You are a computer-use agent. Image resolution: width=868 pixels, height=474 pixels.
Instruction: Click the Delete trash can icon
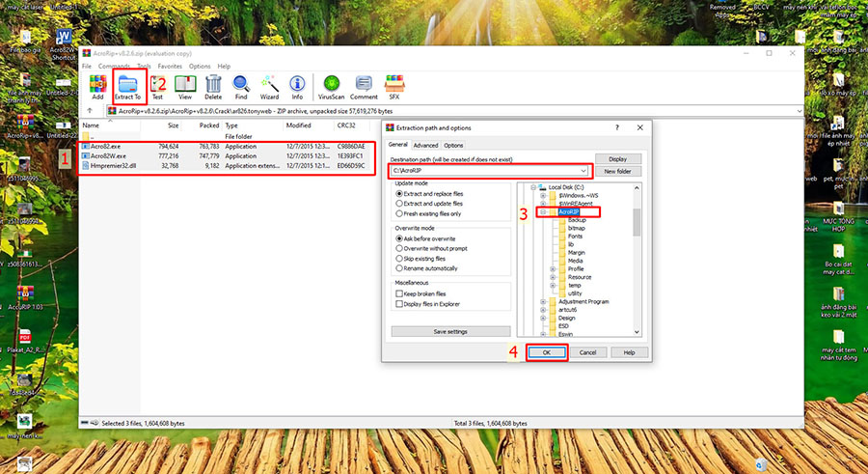pos(213,87)
